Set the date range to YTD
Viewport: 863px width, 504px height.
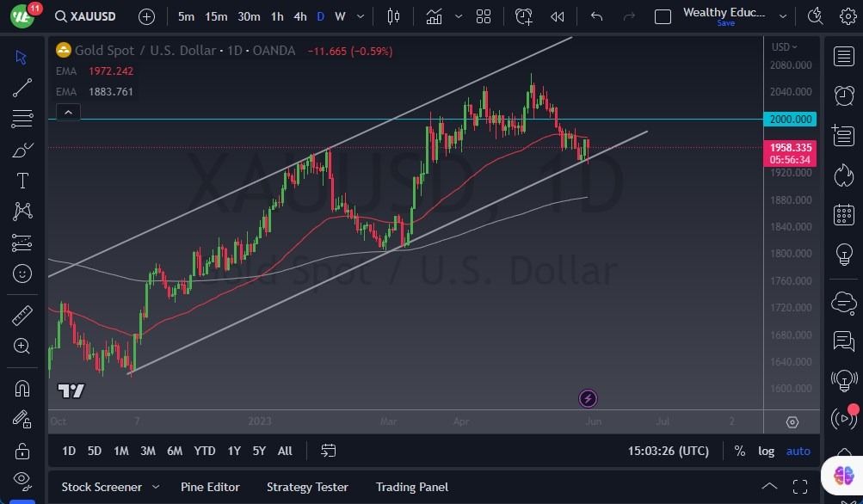pos(205,451)
